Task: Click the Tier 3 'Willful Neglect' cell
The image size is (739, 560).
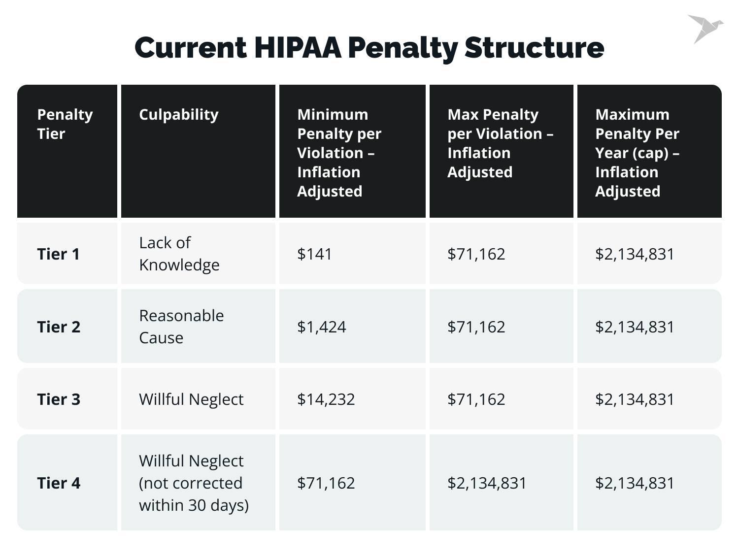Action: [191, 399]
